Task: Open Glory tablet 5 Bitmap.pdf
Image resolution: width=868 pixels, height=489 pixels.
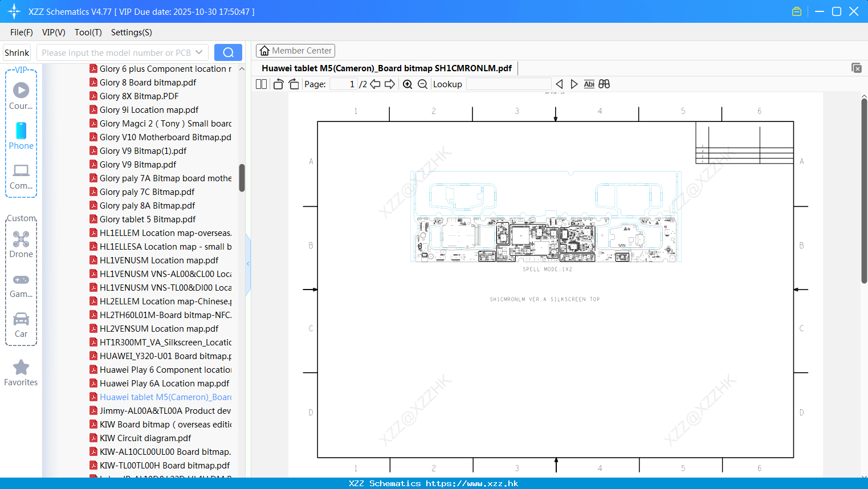Action: [x=142, y=219]
